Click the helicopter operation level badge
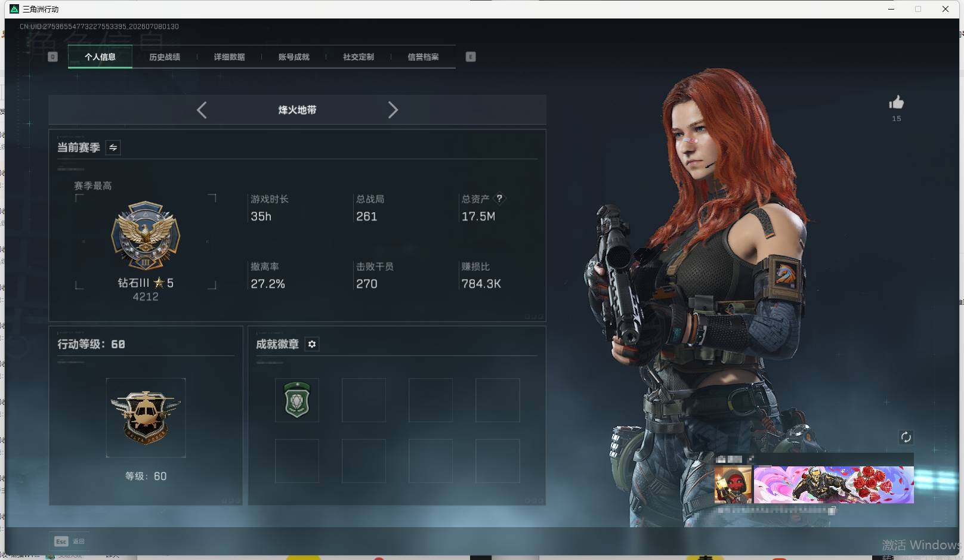 point(146,417)
